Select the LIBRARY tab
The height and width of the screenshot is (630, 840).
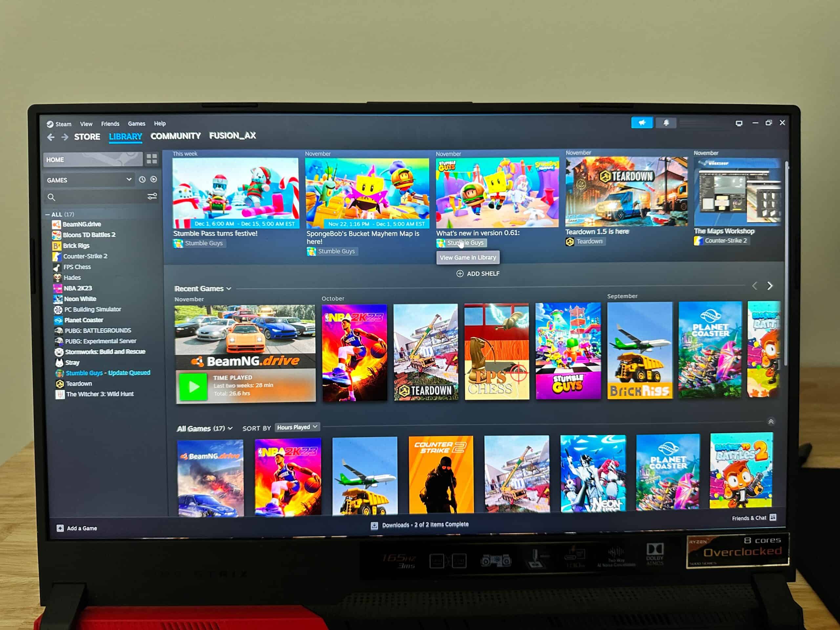(x=126, y=136)
